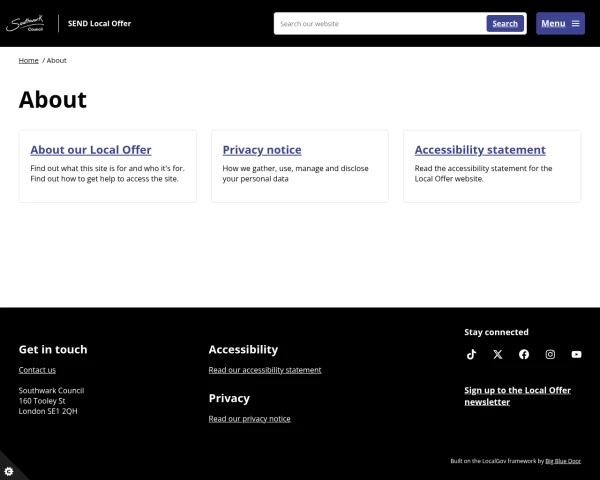The width and height of the screenshot is (600, 480).
Task: Click the Search button
Action: click(x=505, y=23)
